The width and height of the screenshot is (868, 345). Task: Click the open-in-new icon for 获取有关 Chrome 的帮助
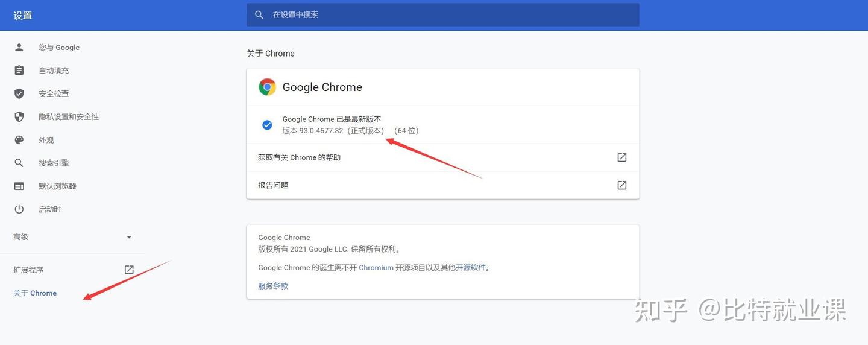622,157
